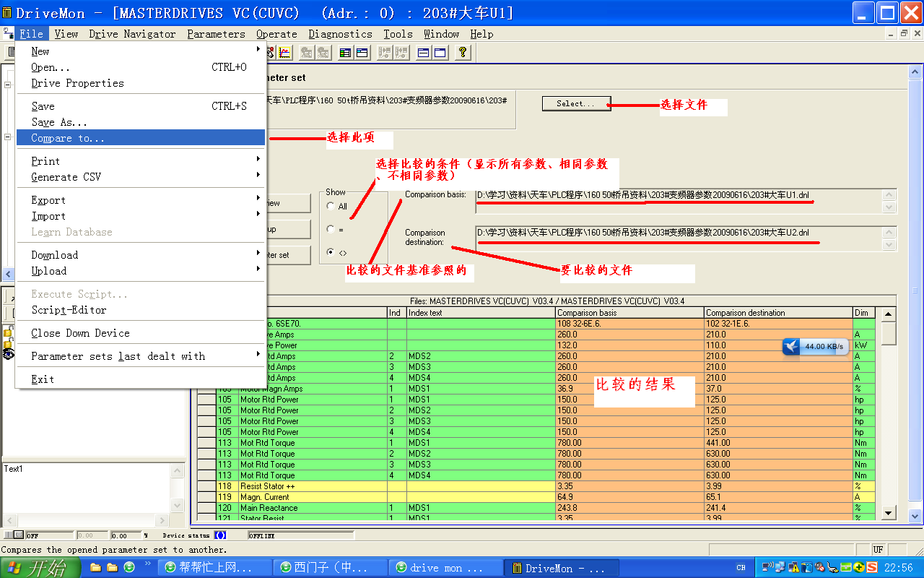The image size is (924, 578).
Task: Click the comparison table scrollbar up arrow
Action: point(889,314)
